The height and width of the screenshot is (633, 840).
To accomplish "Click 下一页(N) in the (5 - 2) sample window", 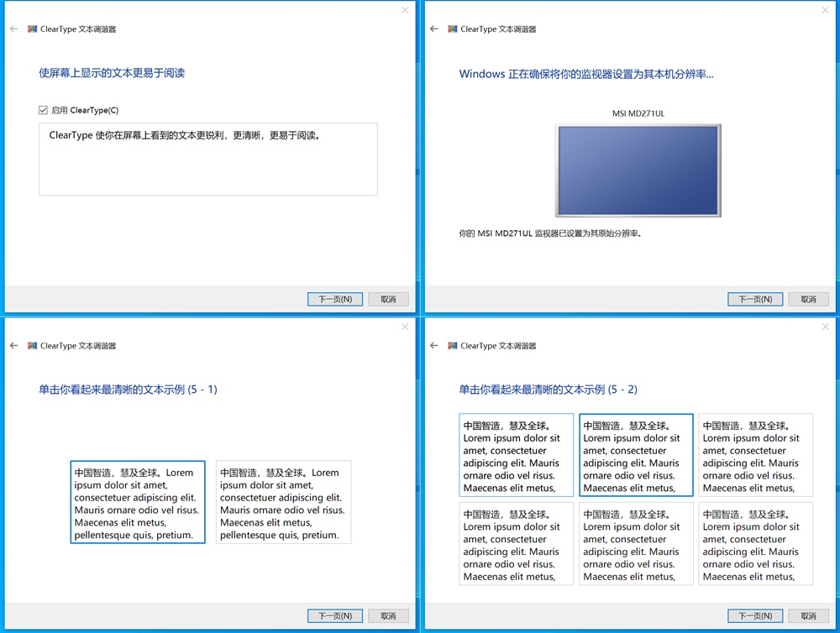I will (755, 616).
